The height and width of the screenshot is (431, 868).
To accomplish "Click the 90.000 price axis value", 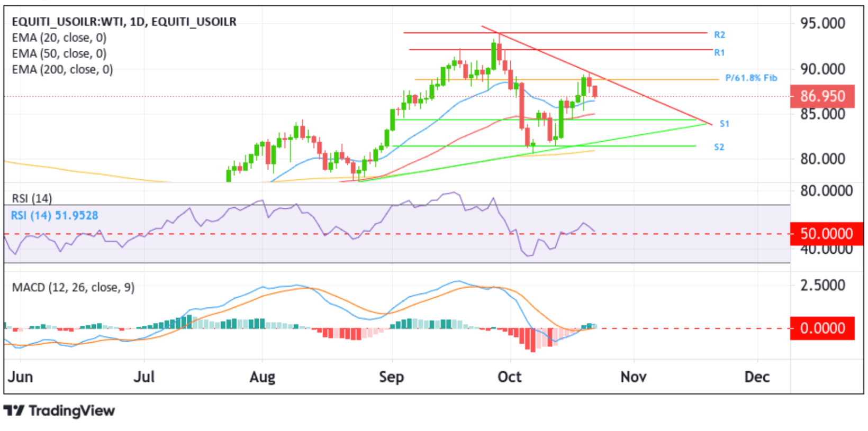I will tap(822, 69).
